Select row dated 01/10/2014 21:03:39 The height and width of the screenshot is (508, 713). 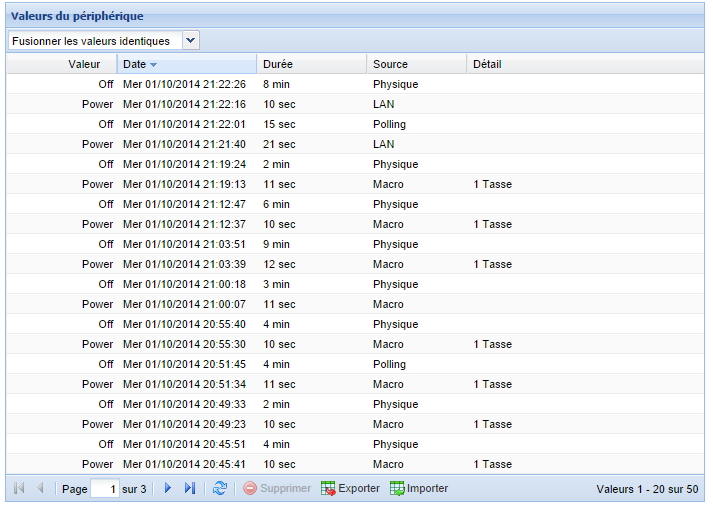355,264
